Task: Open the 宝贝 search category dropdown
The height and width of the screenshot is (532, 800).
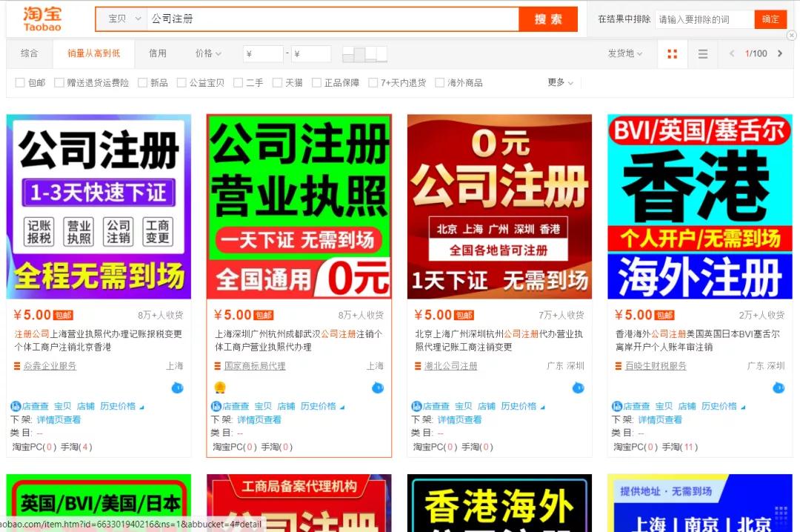Action: (x=121, y=19)
